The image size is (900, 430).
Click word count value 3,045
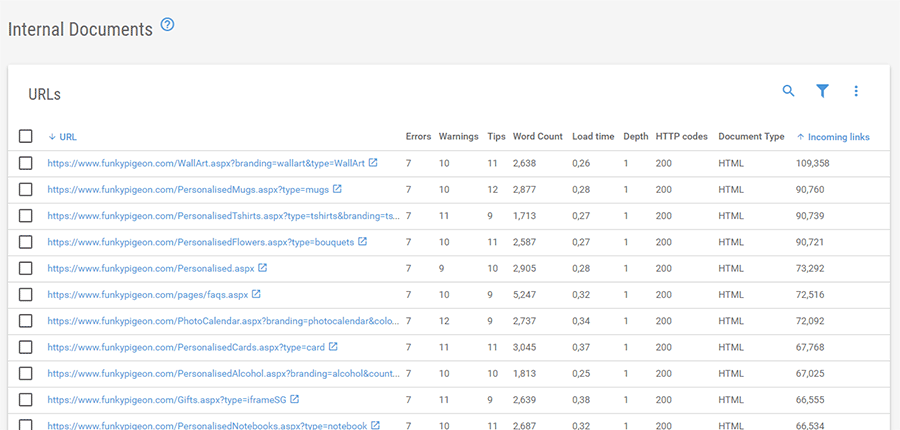tap(524, 347)
